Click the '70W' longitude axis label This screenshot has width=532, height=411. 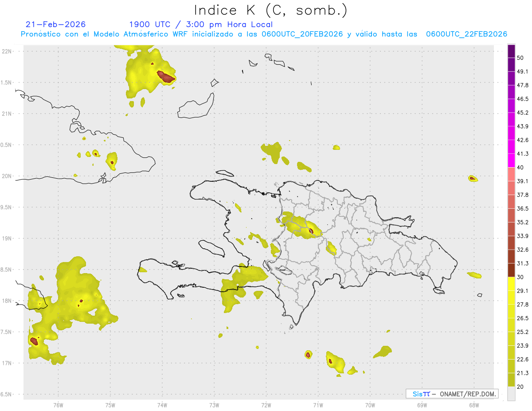click(x=370, y=405)
